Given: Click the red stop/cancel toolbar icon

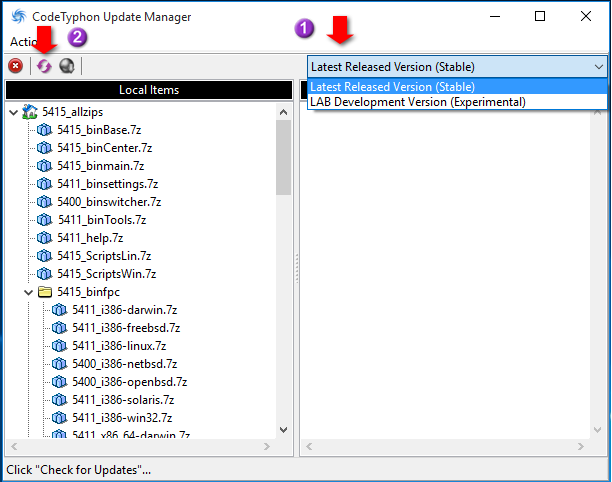Looking at the screenshot, I should tap(16, 66).
